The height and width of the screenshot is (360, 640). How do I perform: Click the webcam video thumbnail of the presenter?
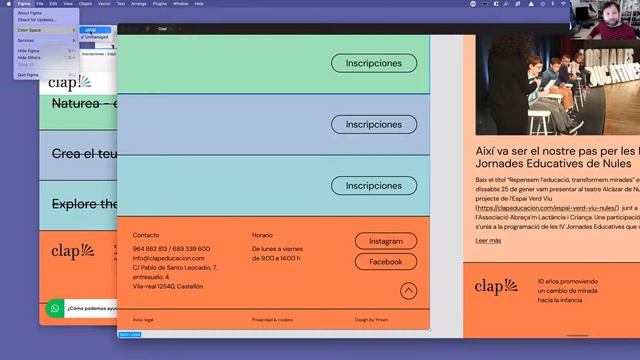point(605,20)
